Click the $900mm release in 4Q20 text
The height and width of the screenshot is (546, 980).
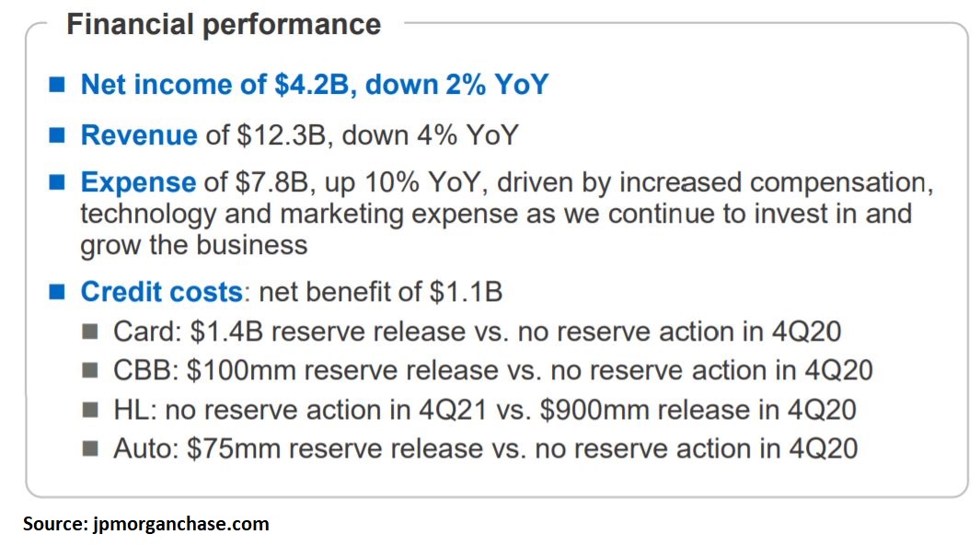click(698, 411)
